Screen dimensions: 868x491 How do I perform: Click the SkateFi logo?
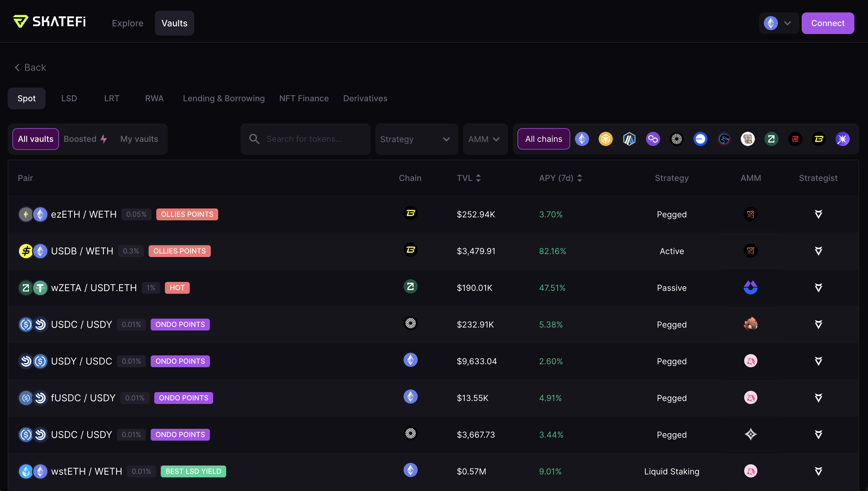49,22
